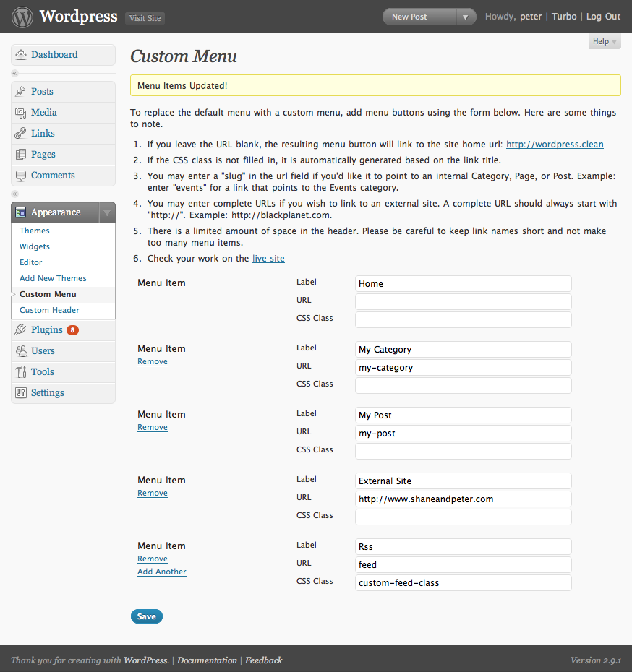Click the Links chain icon

pos(20,133)
